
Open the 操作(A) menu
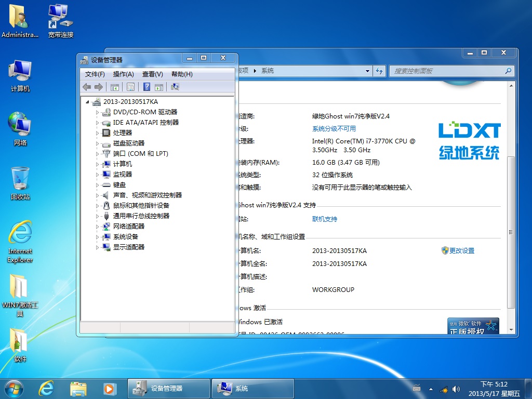[x=123, y=74]
